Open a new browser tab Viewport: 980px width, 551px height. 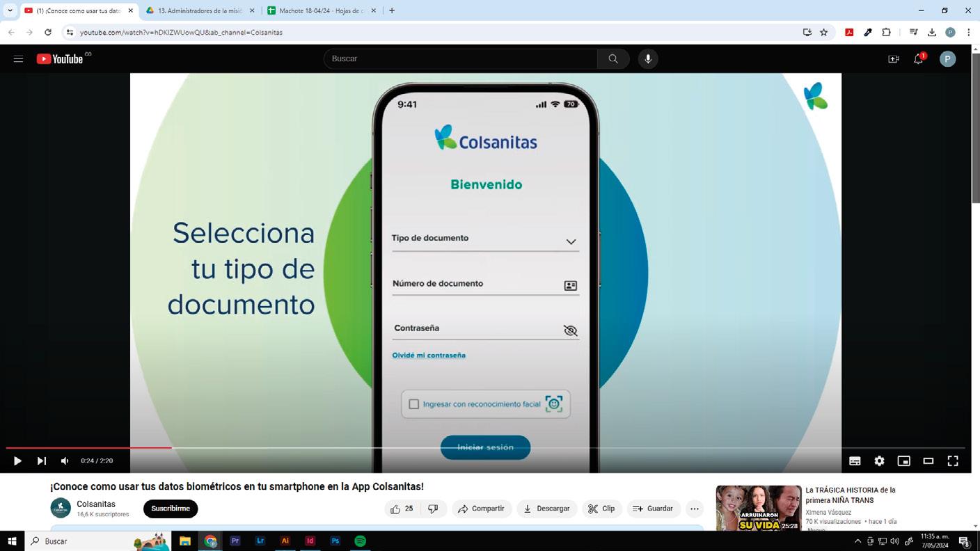coord(392,10)
